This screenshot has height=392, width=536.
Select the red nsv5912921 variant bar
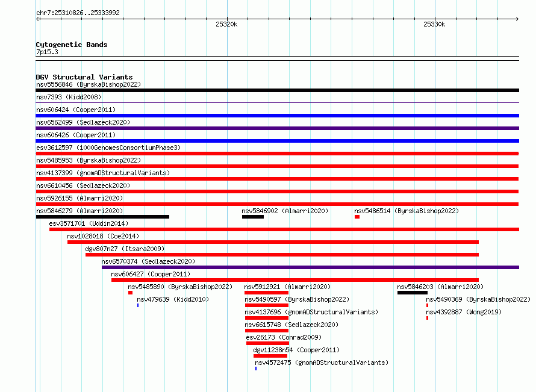267,293
